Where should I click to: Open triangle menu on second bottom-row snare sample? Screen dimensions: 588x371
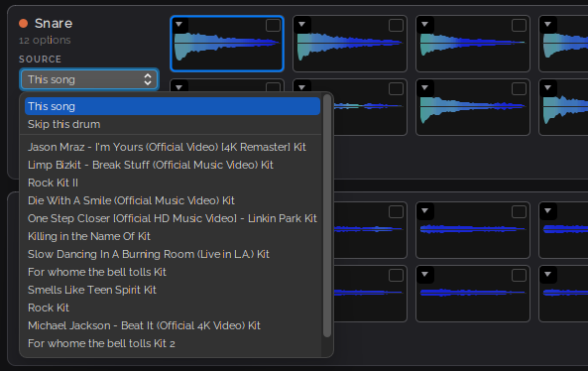pyautogui.click(x=301, y=87)
